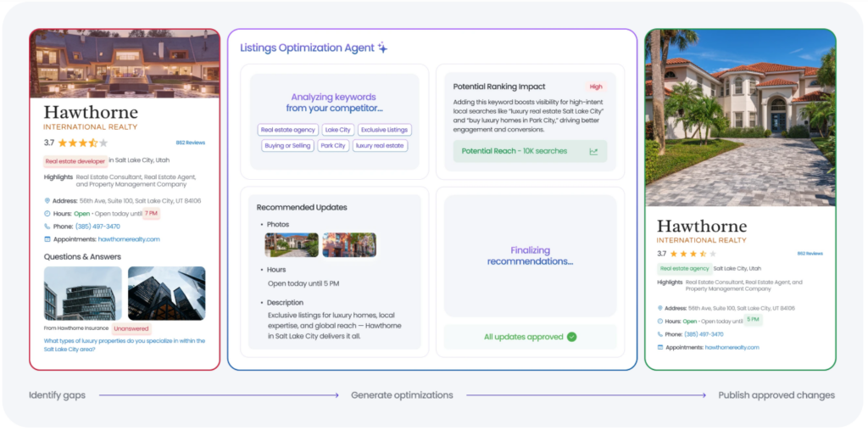The image size is (868, 431).
Task: Select the 'Buying or Selling' keyword chip
Action: coord(287,146)
